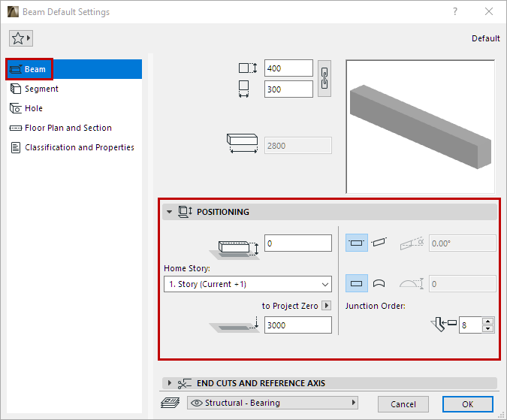Click the arc height icon

(412, 283)
